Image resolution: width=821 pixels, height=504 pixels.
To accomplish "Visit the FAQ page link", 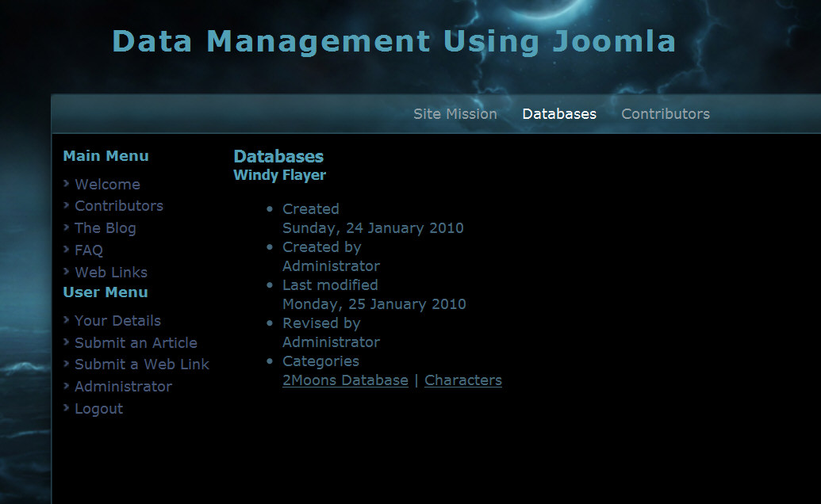I will click(89, 250).
